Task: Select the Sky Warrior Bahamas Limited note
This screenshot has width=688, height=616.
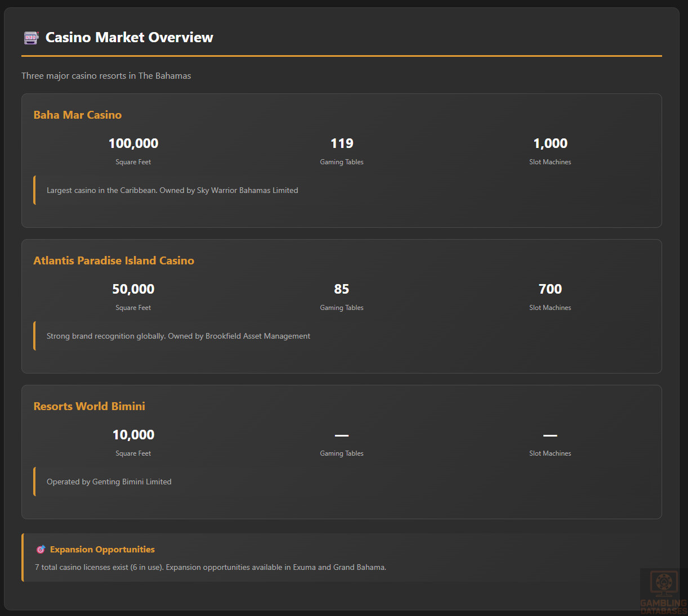Action: (172, 191)
